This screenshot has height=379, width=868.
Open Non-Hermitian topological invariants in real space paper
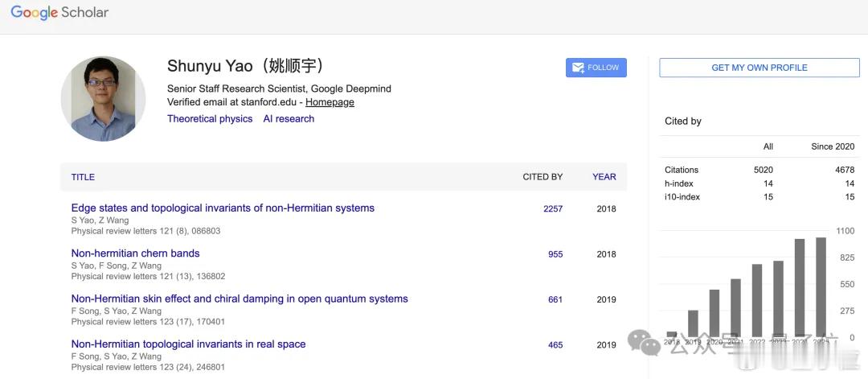[188, 344]
